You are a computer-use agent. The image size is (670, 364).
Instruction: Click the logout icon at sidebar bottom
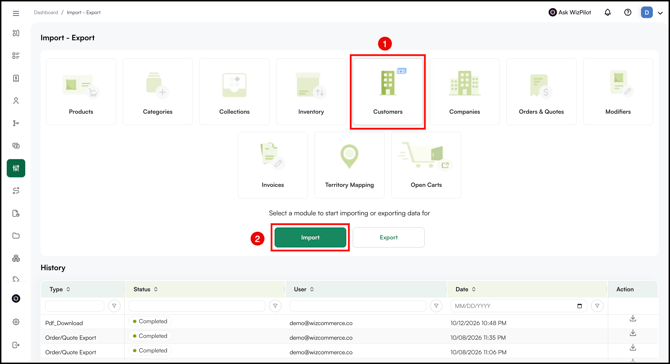pos(16,345)
